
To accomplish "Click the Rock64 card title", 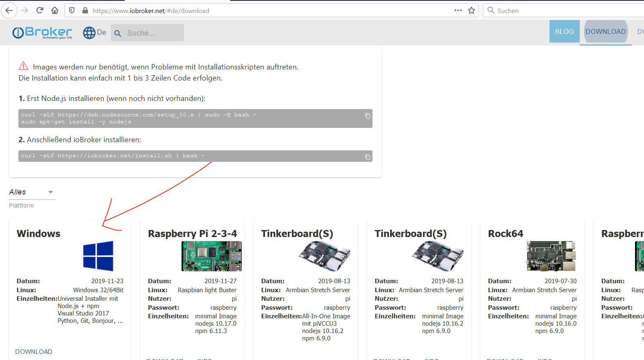I will (x=505, y=234).
